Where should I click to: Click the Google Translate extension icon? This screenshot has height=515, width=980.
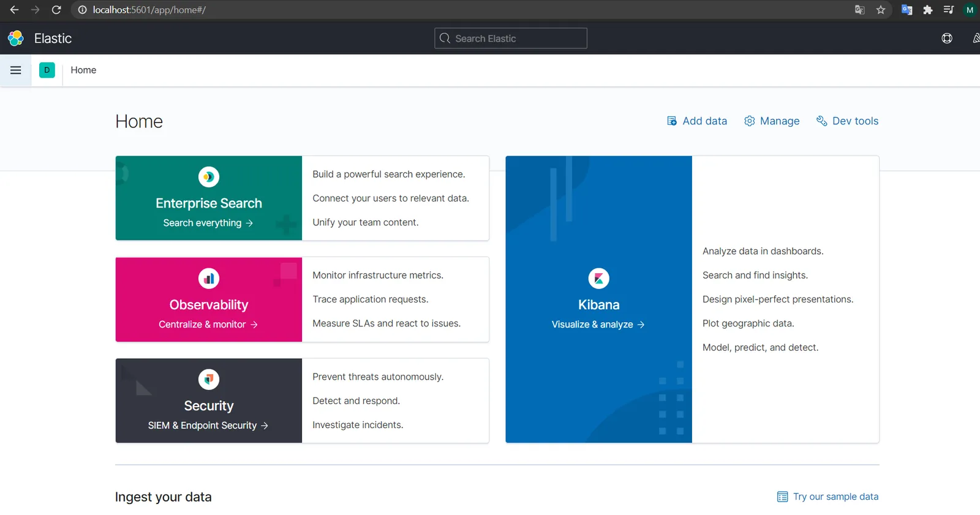coord(907,10)
